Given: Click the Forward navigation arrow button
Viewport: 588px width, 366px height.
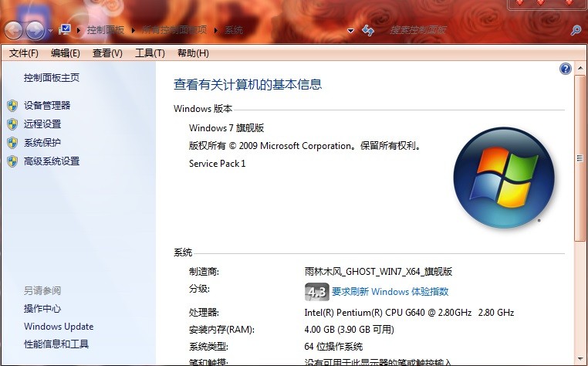Looking at the screenshot, I should click(35, 31).
